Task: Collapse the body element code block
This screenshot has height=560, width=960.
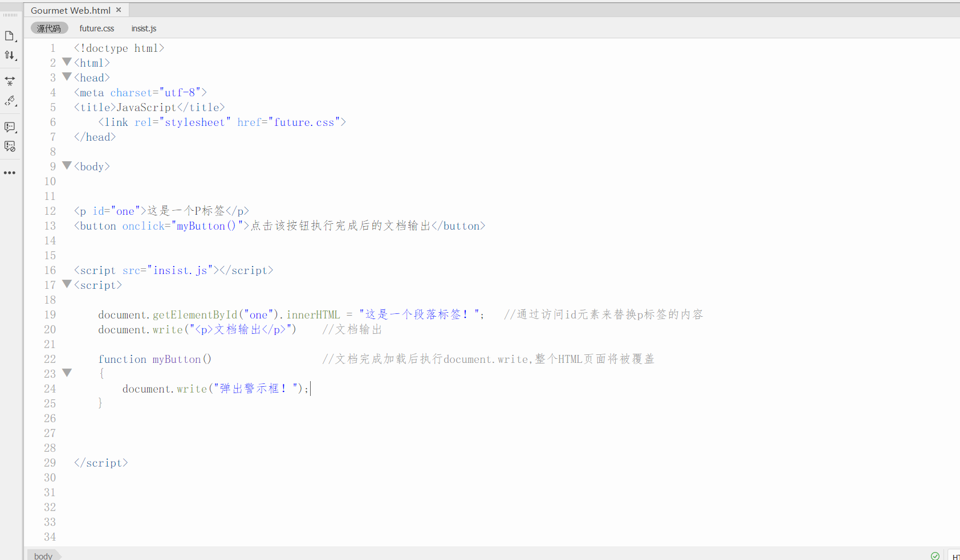Action: tap(67, 166)
